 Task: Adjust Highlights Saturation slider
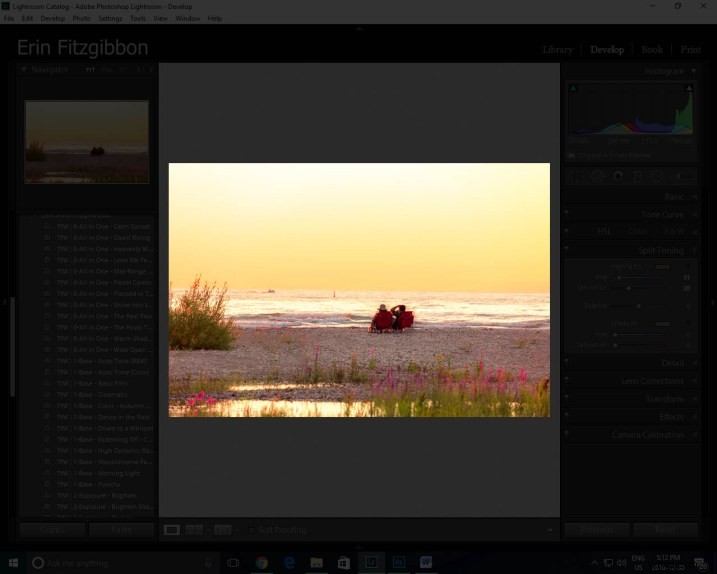(629, 288)
